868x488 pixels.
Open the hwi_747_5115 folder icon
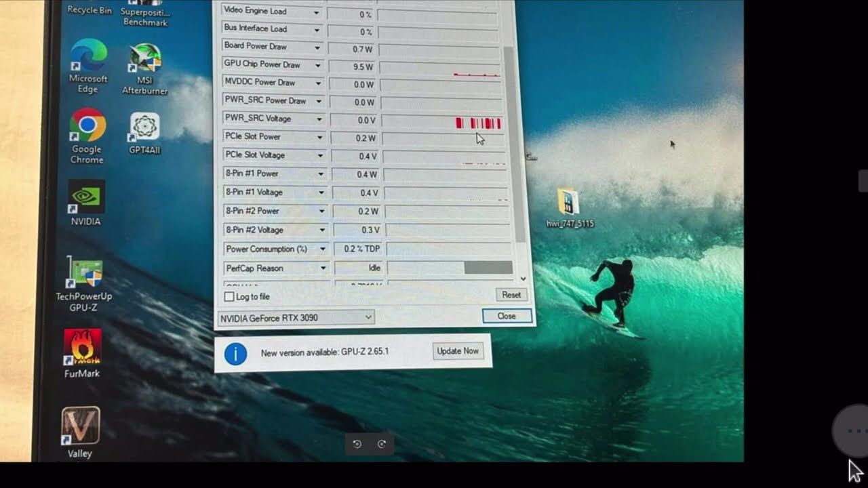pos(570,209)
